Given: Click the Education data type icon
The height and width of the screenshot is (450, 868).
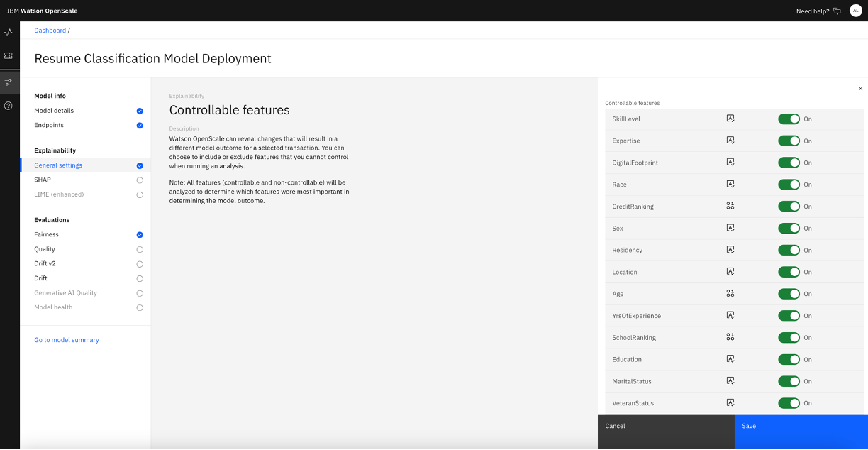Looking at the screenshot, I should [x=730, y=359].
